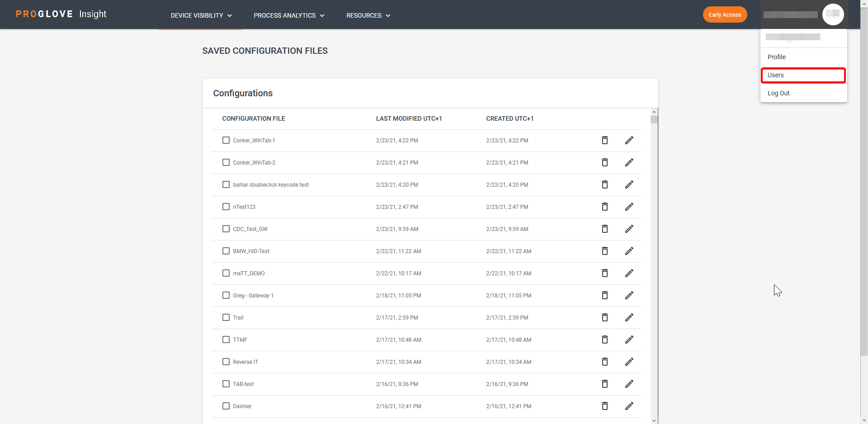
Task: Check the Conker_WinTab-2 checkbox
Action: point(226,162)
